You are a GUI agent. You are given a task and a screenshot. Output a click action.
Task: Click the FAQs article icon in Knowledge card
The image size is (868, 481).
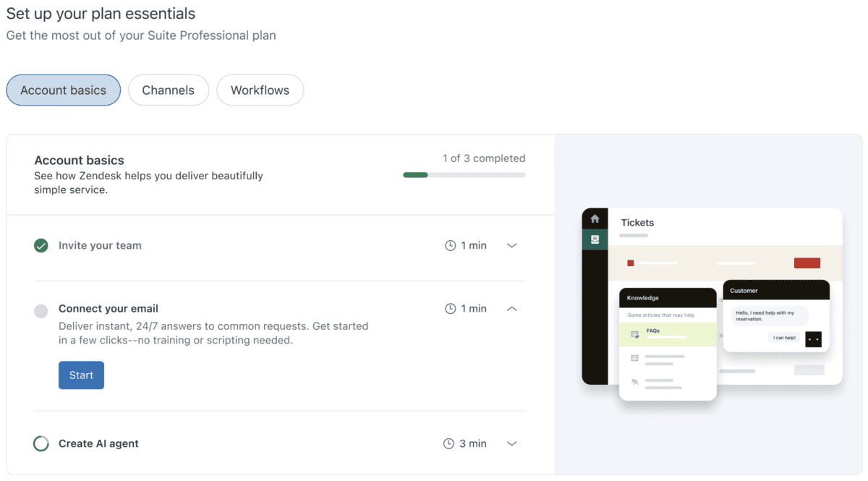[634, 334]
